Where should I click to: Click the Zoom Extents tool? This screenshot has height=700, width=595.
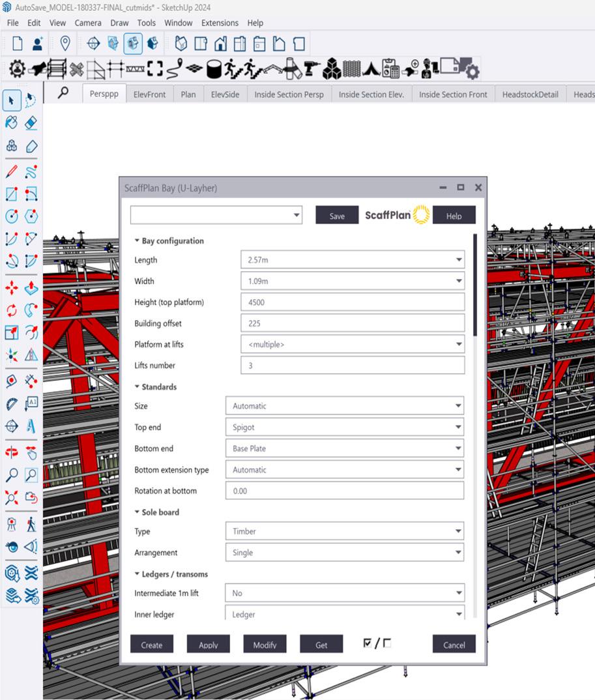click(x=12, y=497)
